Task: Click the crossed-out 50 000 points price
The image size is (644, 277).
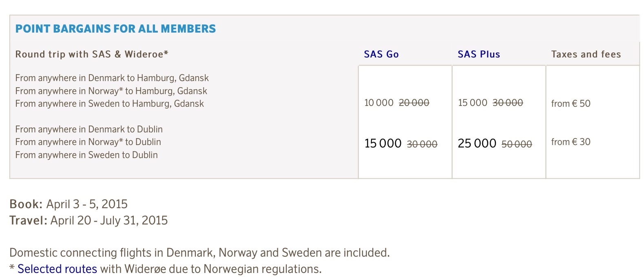Action: click(x=517, y=144)
